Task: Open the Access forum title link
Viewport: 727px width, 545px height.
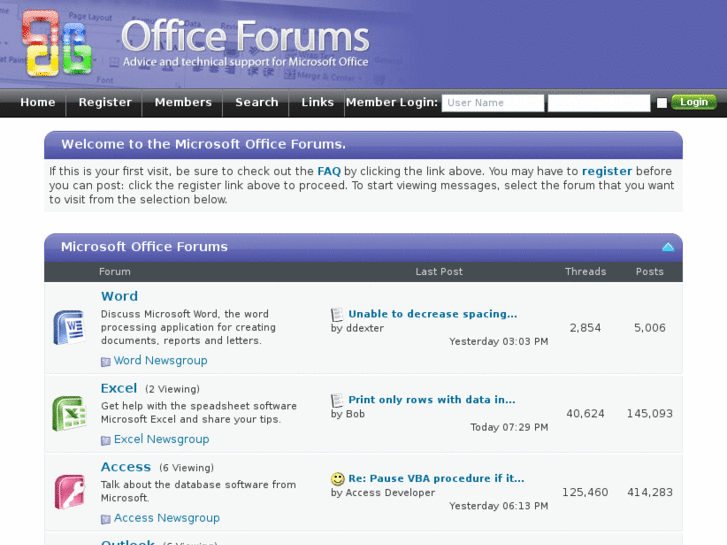Action: 126,467
